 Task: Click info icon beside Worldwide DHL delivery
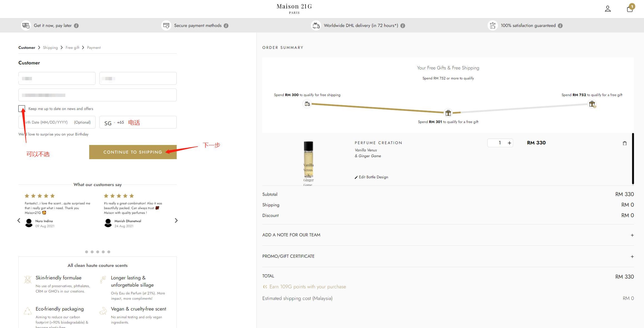tap(403, 26)
